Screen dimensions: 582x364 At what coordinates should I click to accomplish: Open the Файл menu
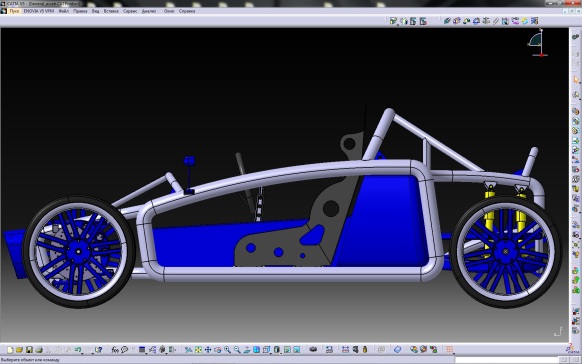[x=63, y=11]
